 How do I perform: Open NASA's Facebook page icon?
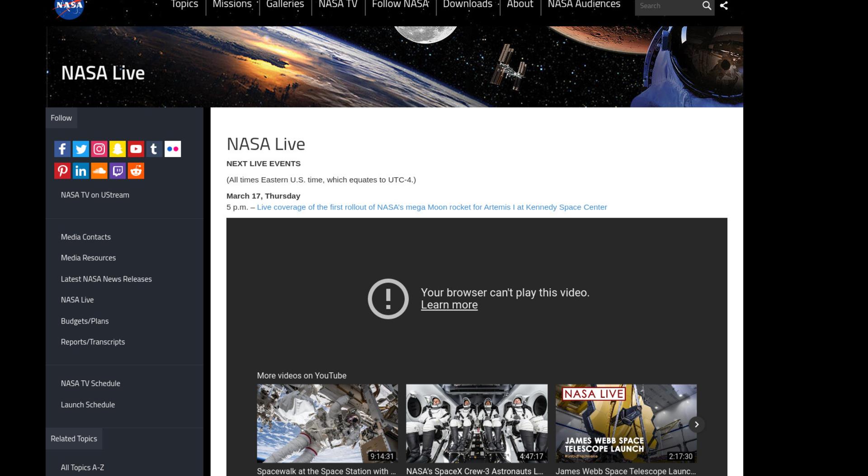[x=62, y=149]
